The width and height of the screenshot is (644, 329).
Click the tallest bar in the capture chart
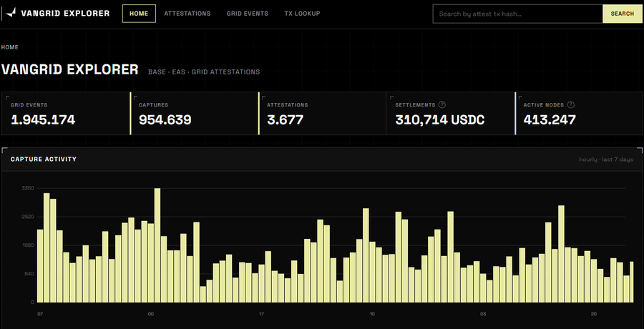(157, 245)
